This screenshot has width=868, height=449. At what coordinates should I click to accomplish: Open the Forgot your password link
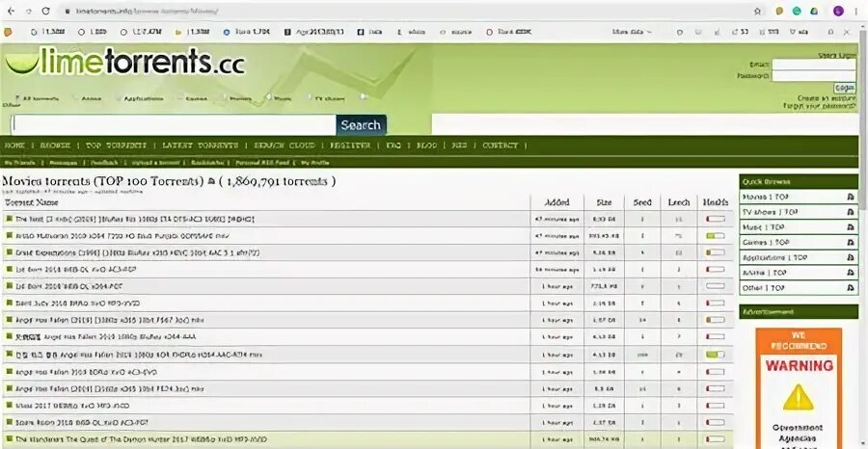[x=819, y=106]
